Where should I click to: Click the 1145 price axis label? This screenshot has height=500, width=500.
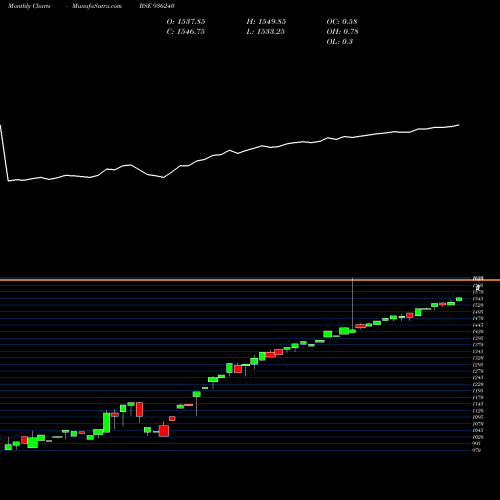pyautogui.click(x=478, y=404)
